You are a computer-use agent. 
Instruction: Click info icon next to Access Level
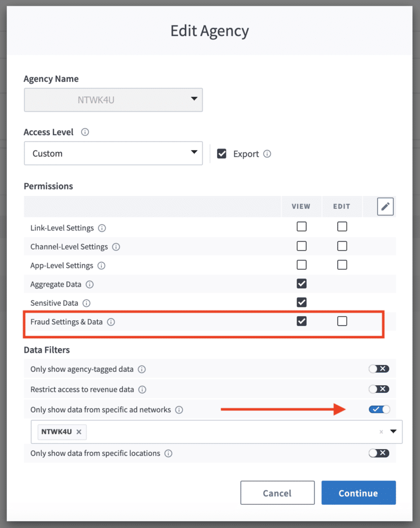tap(85, 132)
